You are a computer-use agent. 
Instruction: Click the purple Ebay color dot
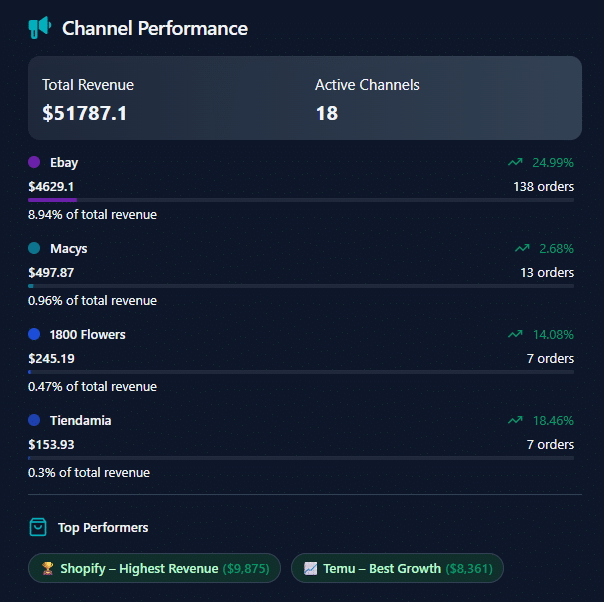click(x=34, y=162)
